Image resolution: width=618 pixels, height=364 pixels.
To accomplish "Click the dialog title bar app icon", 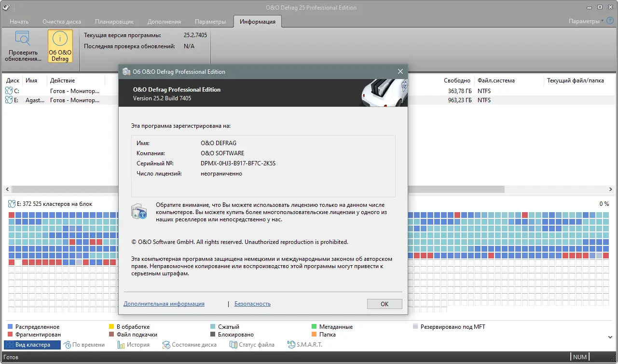I will tap(126, 71).
